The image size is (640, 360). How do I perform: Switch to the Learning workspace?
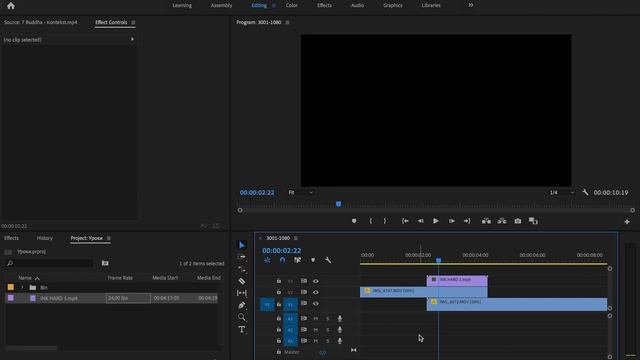click(x=182, y=6)
